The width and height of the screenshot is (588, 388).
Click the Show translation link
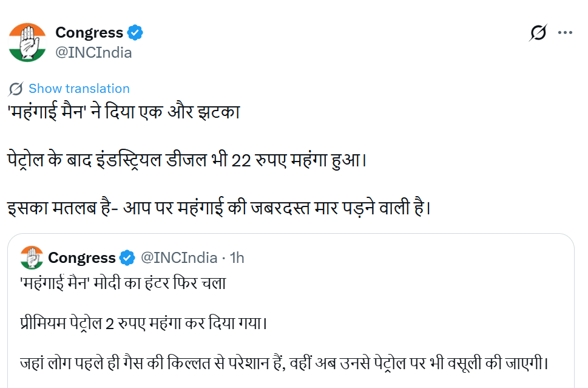(79, 89)
